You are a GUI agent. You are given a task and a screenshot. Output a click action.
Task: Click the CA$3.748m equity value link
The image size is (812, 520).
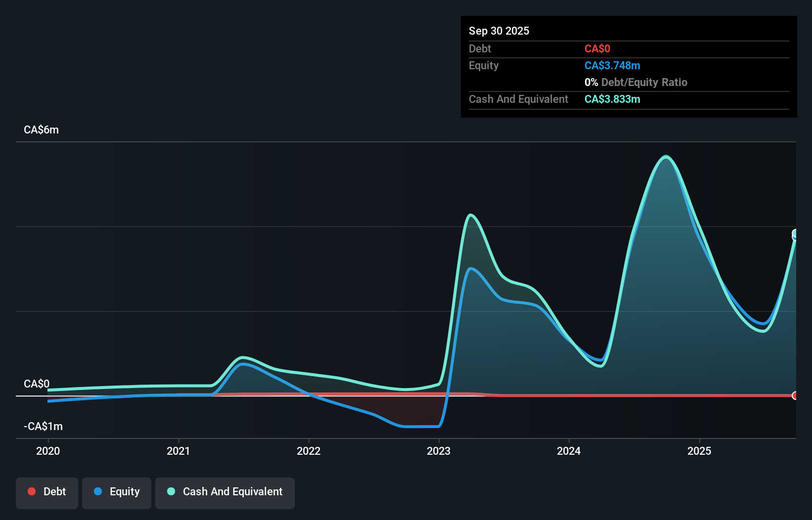[612, 65]
